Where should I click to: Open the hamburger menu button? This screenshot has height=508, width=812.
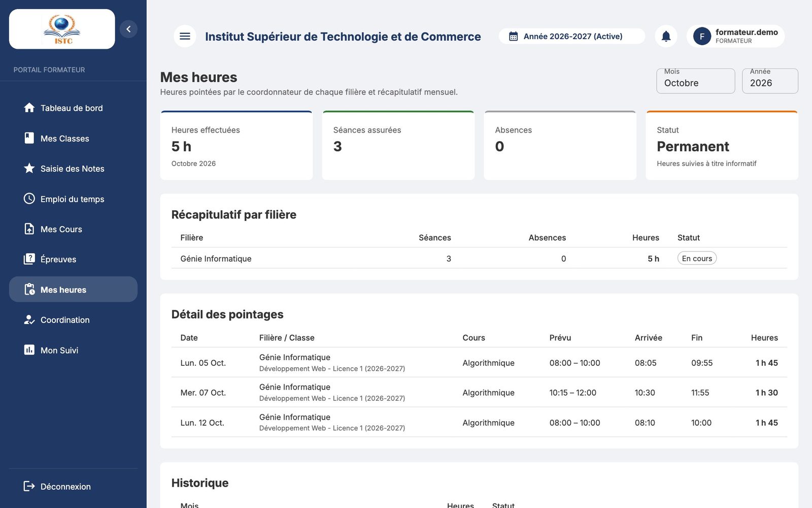click(185, 36)
